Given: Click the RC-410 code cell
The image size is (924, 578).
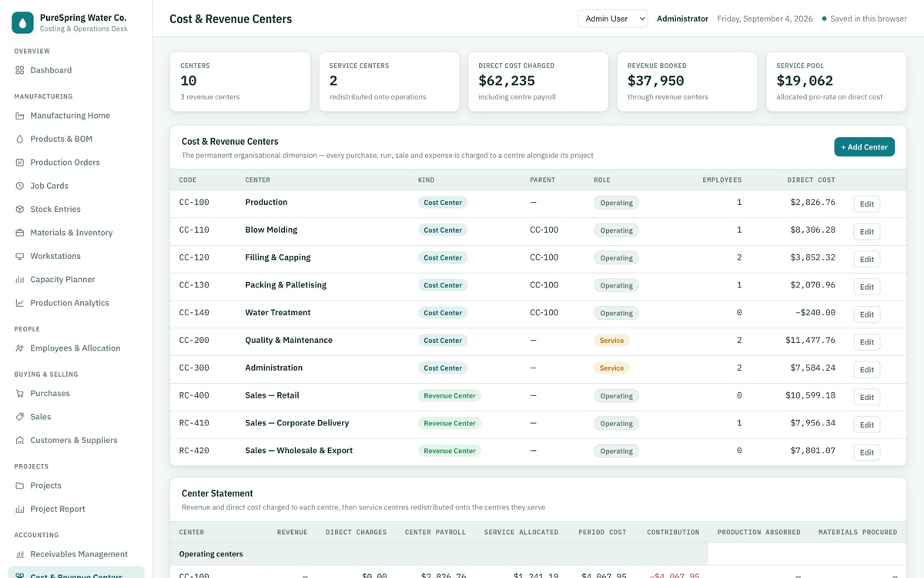Looking at the screenshot, I should [x=194, y=423].
